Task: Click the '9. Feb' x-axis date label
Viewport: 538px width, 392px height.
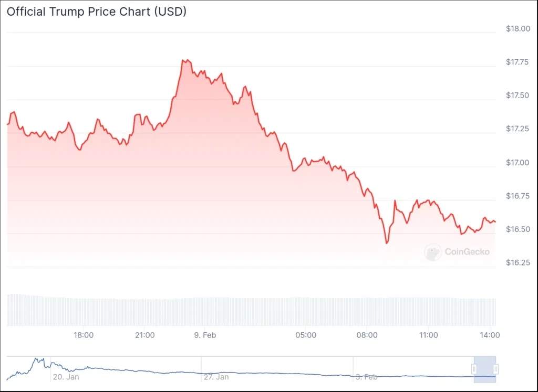Action: (x=205, y=335)
